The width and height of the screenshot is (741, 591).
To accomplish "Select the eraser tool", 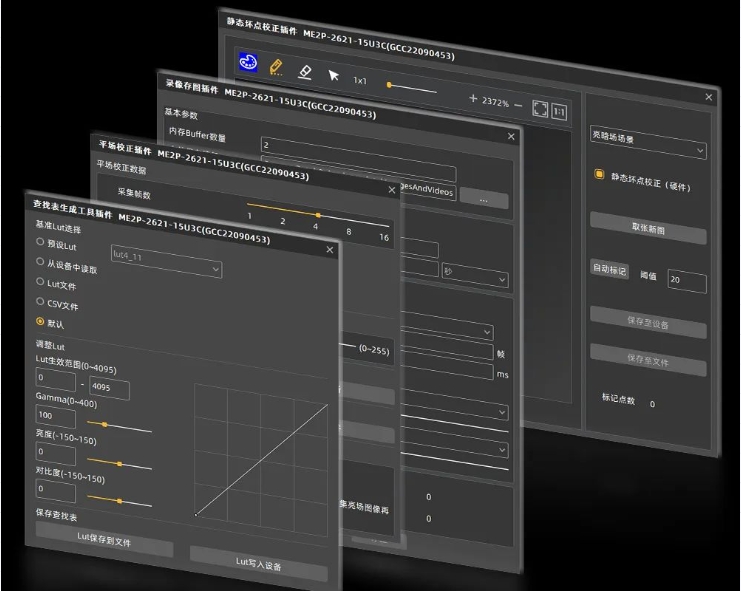I will click(x=305, y=72).
